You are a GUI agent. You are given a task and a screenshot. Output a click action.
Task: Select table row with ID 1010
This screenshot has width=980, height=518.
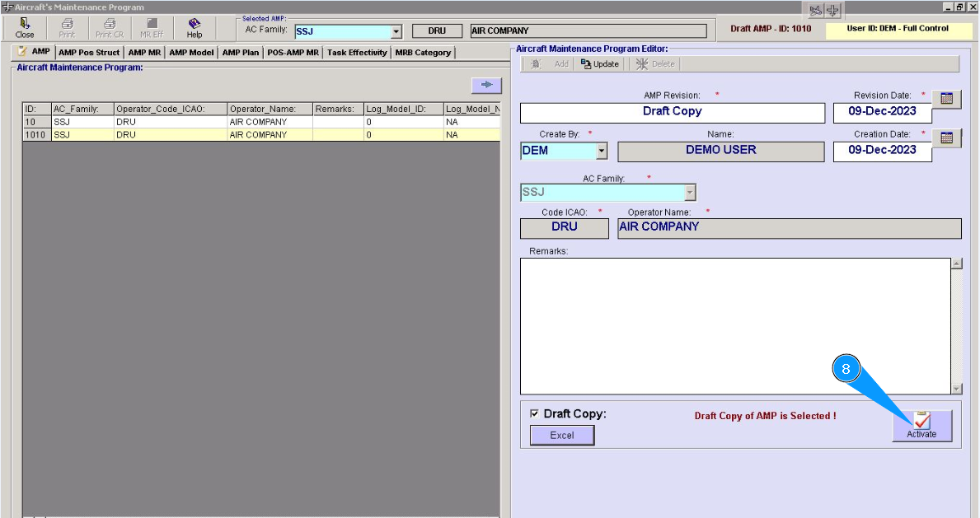[261, 134]
